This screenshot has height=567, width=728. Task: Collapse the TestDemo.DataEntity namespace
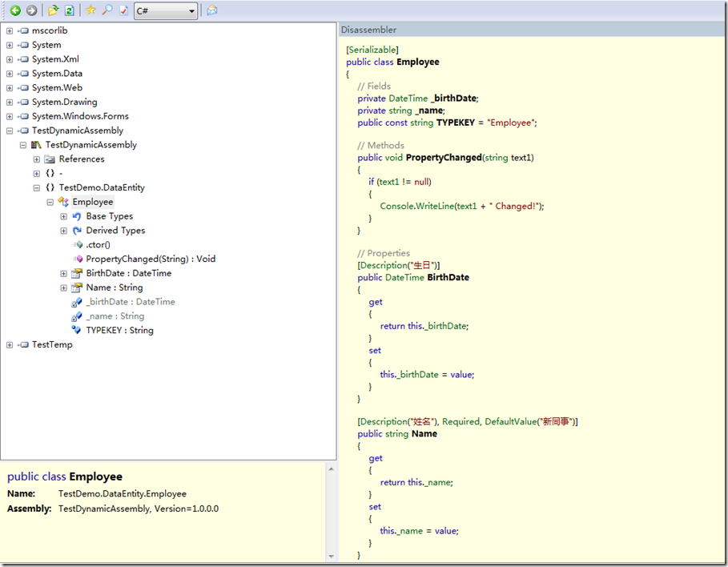point(37,188)
